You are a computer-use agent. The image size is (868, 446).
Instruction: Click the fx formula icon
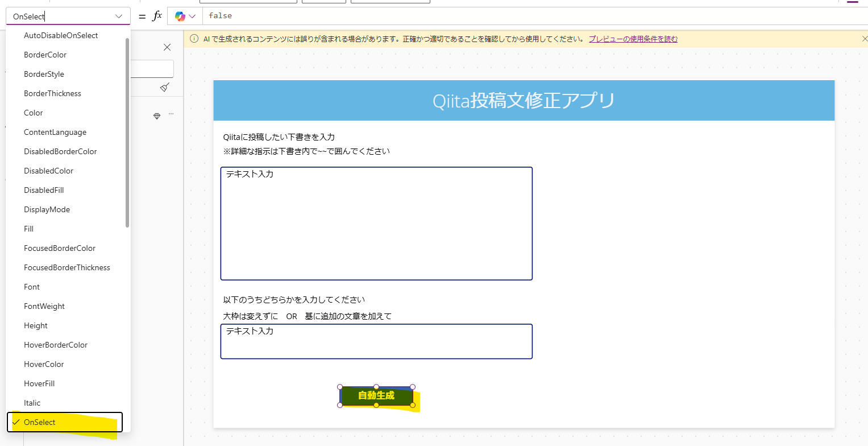point(157,16)
